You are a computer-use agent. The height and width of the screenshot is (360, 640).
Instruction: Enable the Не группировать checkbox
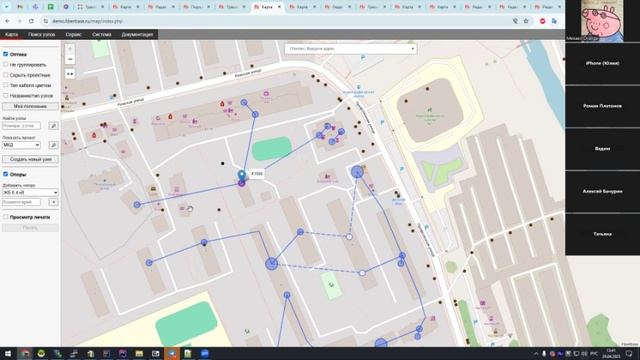pyautogui.click(x=6, y=64)
